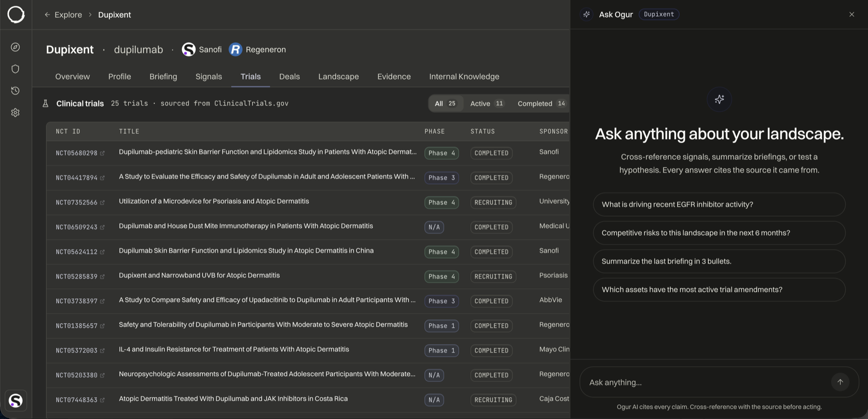Switch to the Landscape tab

click(339, 77)
